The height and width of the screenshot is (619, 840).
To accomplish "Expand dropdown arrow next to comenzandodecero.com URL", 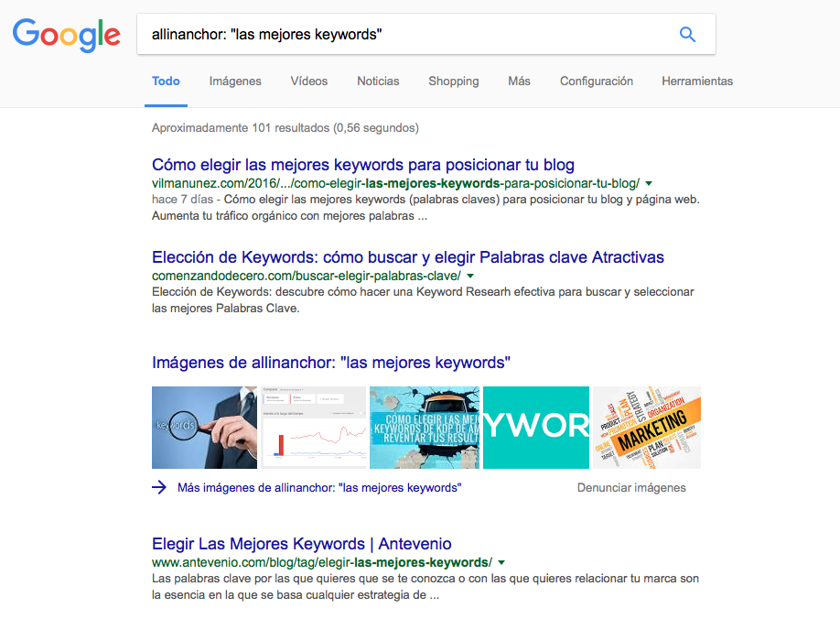I will coord(470,276).
